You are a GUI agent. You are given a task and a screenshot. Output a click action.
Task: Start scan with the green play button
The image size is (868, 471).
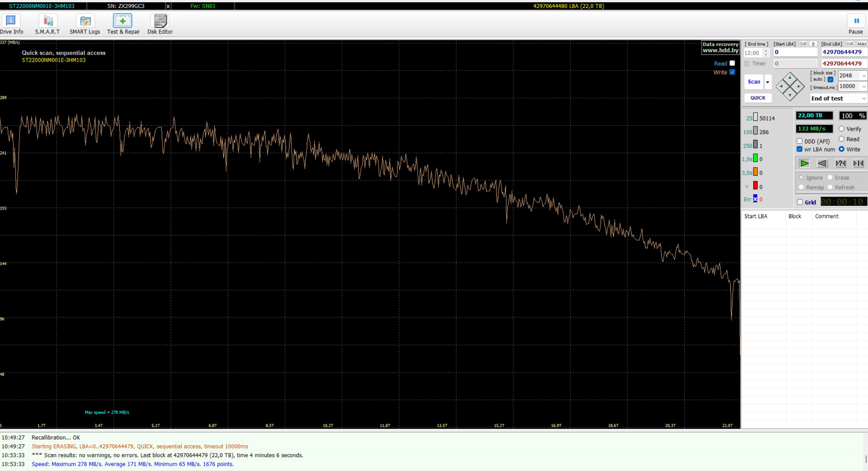(804, 163)
